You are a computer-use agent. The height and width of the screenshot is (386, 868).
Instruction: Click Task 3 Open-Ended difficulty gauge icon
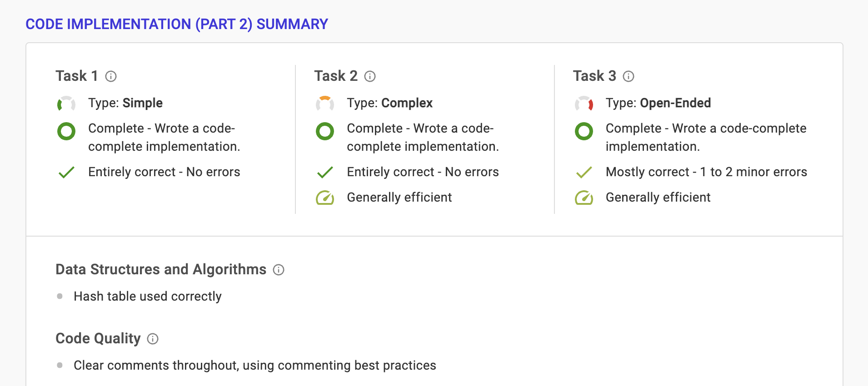tap(584, 104)
